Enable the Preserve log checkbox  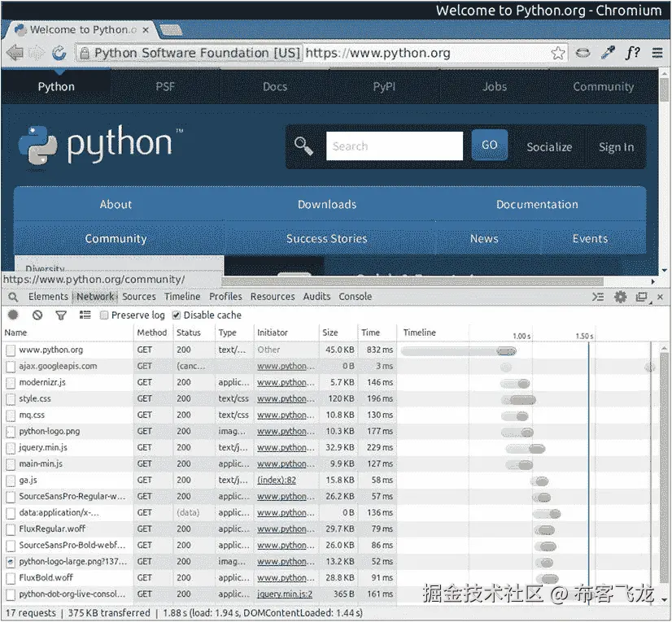(103, 315)
